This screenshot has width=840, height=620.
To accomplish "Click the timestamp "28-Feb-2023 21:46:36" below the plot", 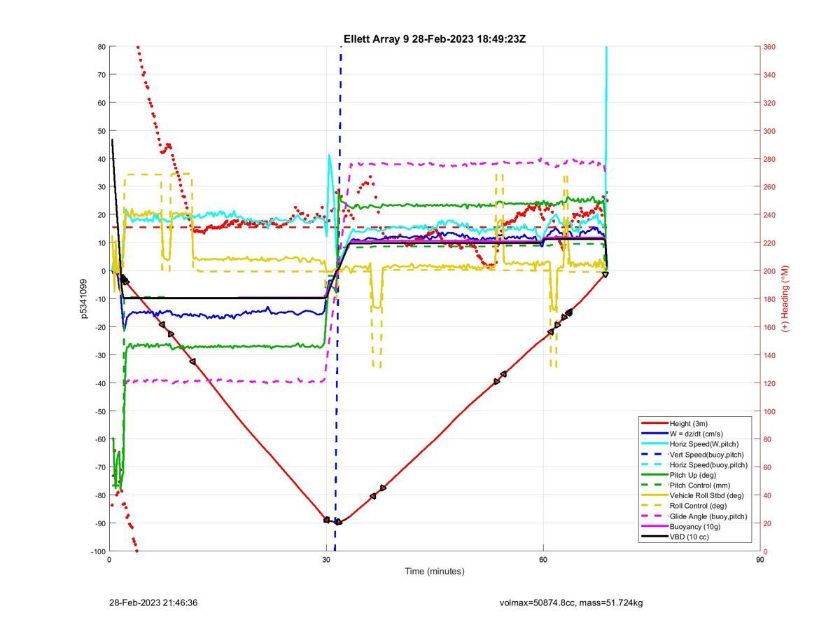I will click(x=153, y=602).
